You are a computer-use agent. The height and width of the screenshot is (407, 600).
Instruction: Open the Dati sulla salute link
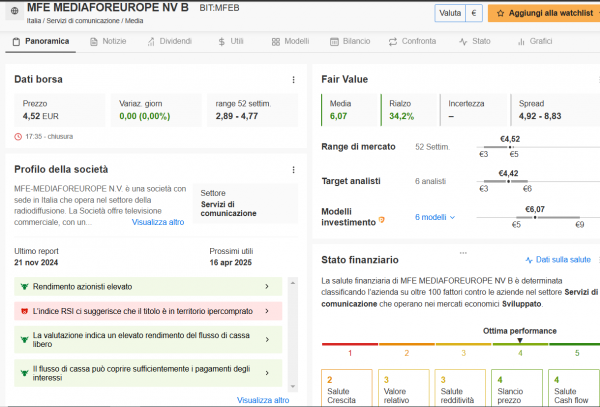click(x=558, y=260)
